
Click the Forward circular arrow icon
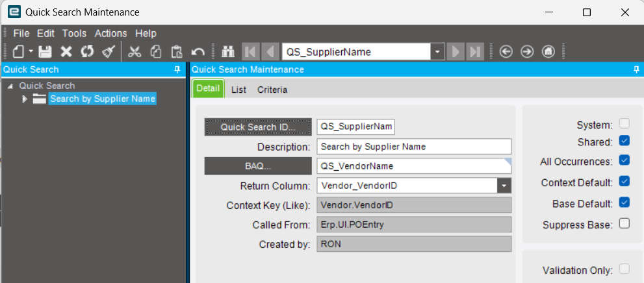click(527, 52)
